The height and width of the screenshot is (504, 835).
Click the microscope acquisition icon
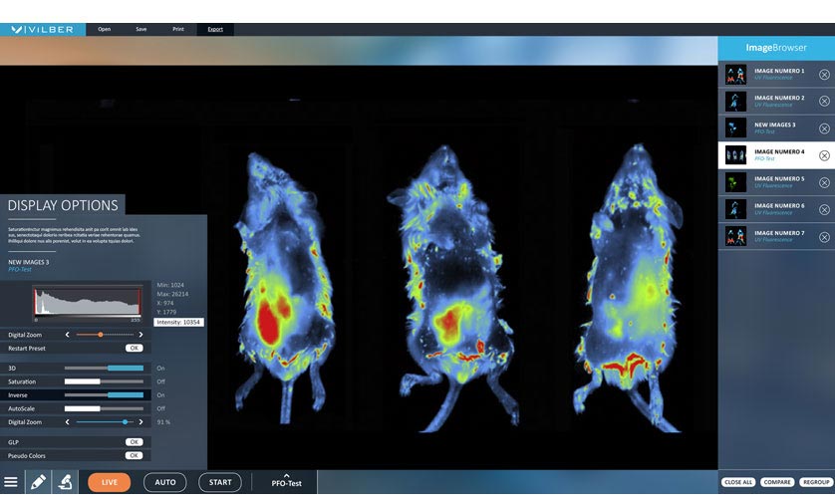point(65,482)
